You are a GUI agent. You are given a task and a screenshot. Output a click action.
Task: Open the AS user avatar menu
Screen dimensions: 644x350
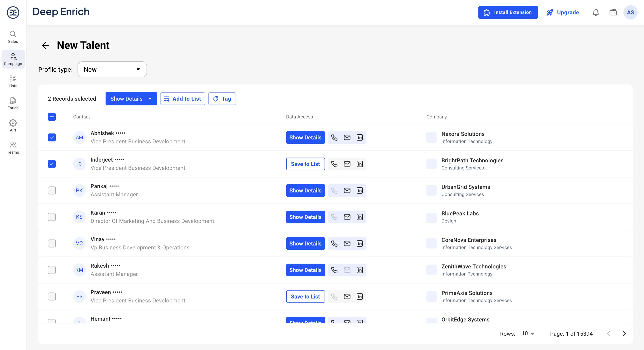coord(630,12)
